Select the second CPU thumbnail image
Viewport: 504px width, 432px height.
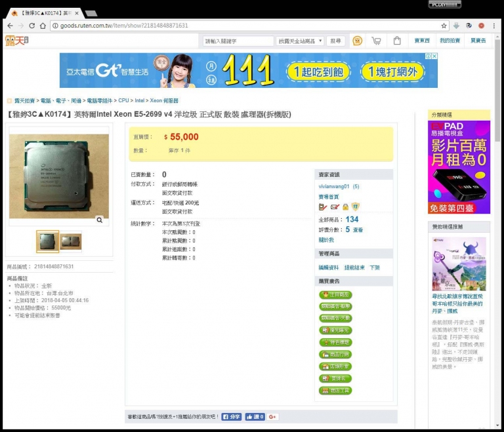[x=71, y=241]
